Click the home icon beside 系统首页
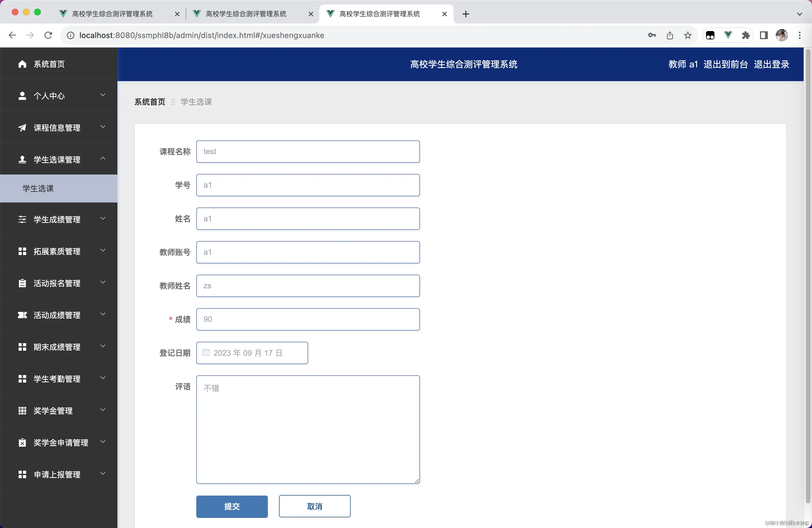812x528 pixels. (23, 64)
